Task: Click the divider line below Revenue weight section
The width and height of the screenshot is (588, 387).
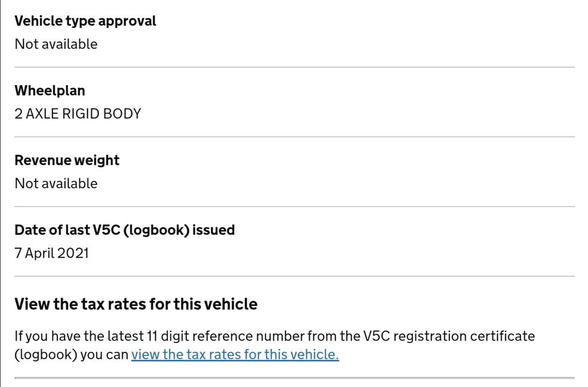Action: click(294, 206)
